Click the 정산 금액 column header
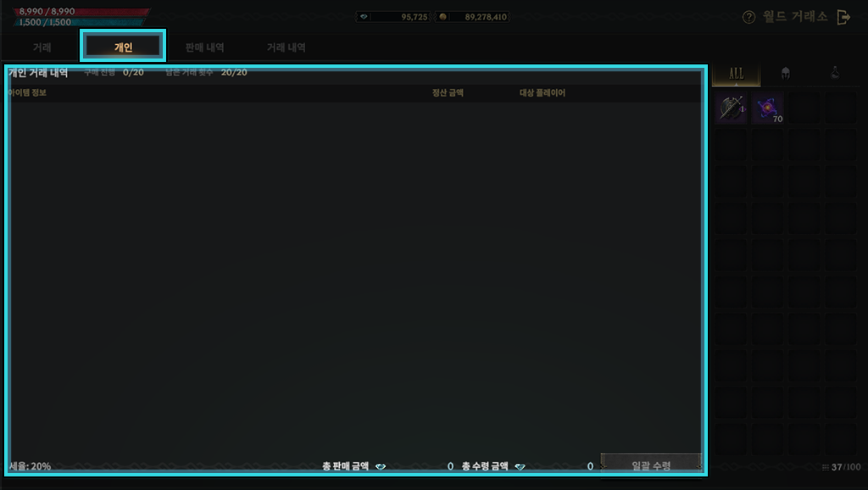The height and width of the screenshot is (490, 868). pos(448,92)
